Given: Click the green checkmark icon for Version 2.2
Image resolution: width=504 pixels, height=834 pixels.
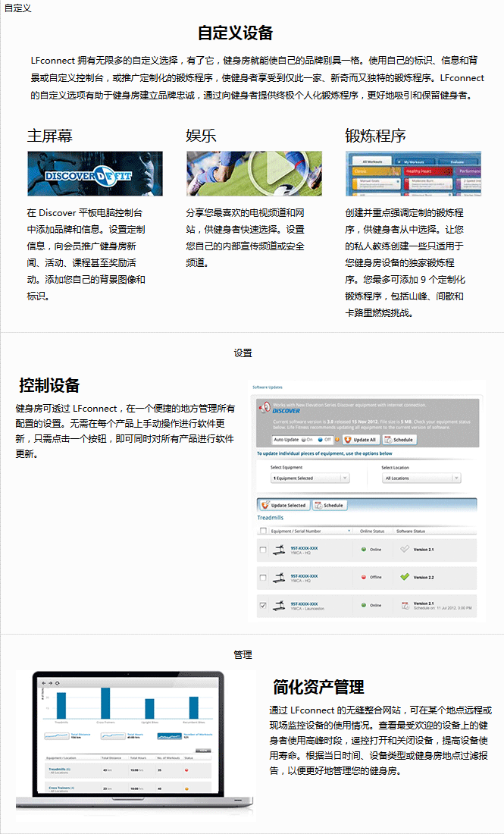Looking at the screenshot, I should (405, 577).
